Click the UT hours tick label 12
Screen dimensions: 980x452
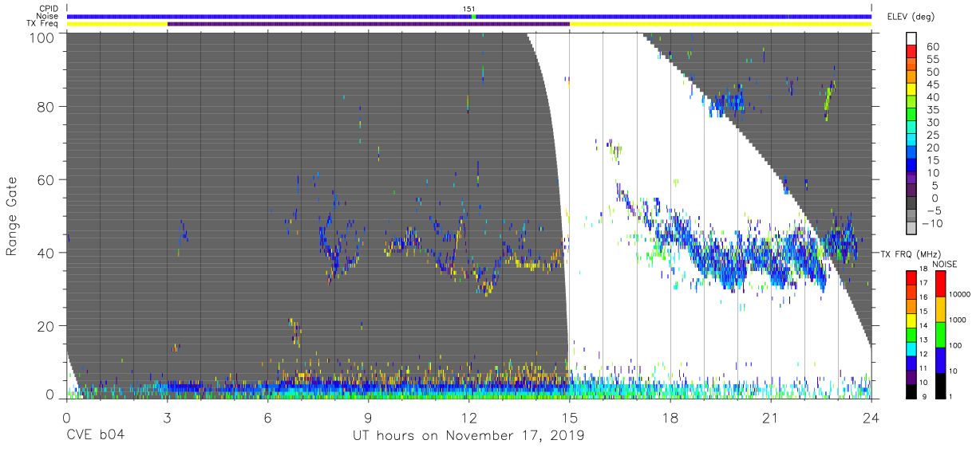469,418
